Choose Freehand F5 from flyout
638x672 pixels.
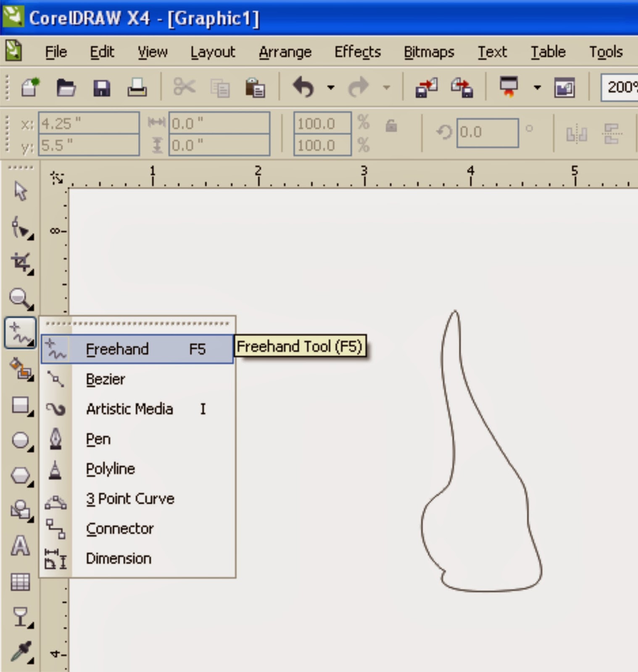tap(137, 349)
